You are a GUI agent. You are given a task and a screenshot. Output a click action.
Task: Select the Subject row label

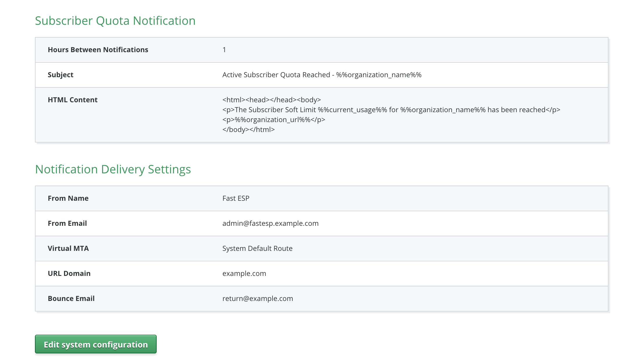(x=60, y=75)
